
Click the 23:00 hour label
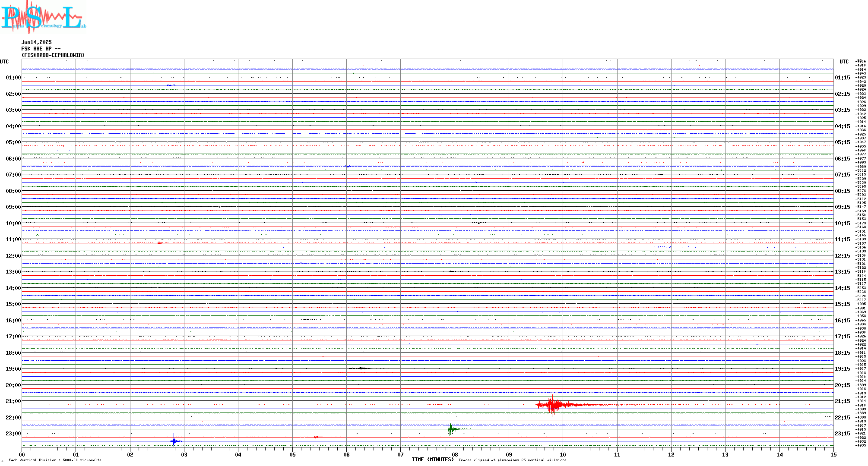point(13,434)
